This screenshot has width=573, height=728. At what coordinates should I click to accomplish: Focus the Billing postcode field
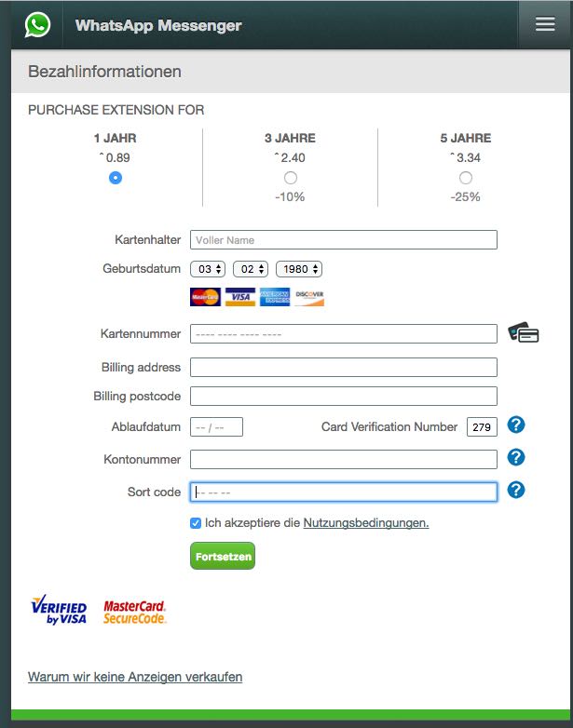pos(344,396)
